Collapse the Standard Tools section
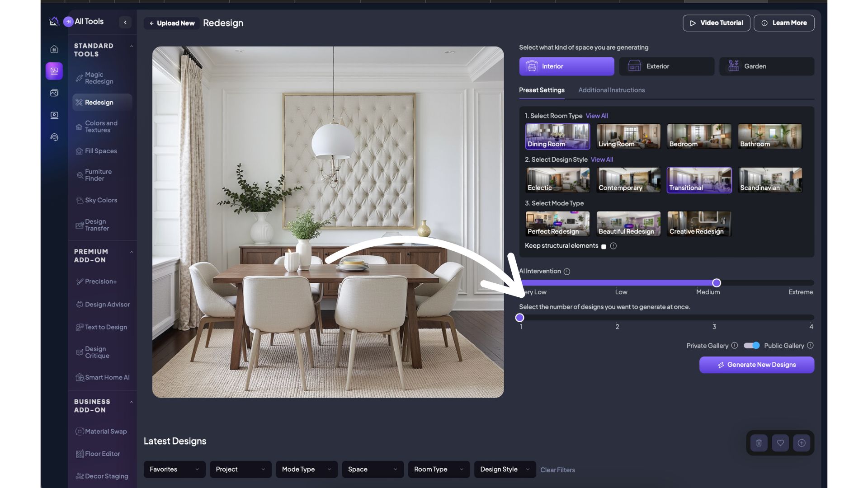Image resolution: width=868 pixels, height=488 pixels. point(132,46)
